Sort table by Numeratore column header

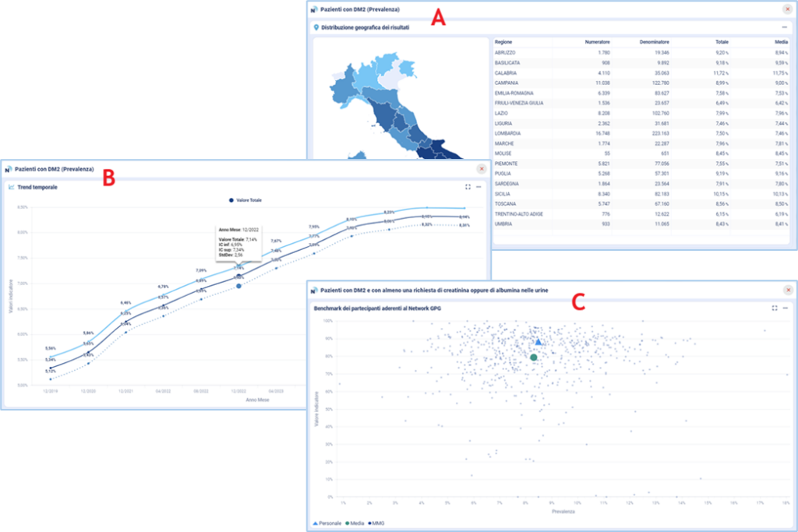597,41
